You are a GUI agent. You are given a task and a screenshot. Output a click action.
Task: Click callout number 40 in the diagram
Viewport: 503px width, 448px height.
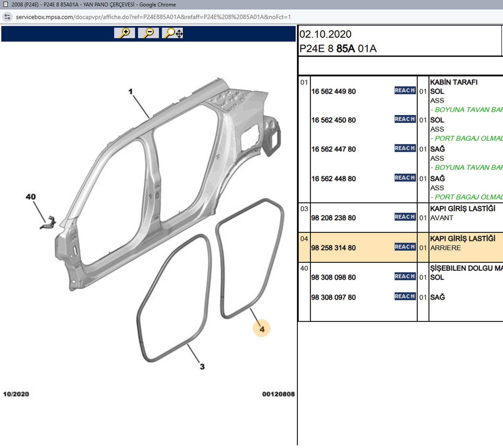(31, 197)
